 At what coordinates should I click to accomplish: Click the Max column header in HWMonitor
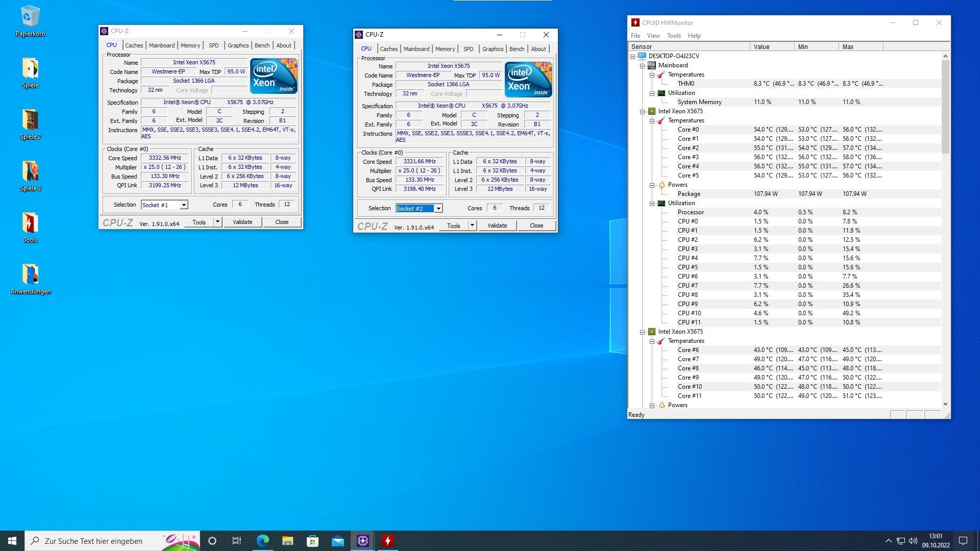861,46
